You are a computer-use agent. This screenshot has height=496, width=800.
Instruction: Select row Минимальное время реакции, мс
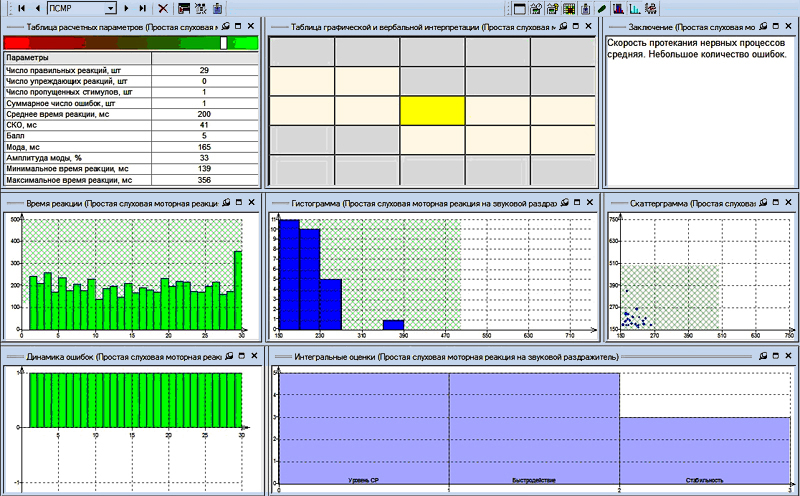pyautogui.click(x=131, y=169)
